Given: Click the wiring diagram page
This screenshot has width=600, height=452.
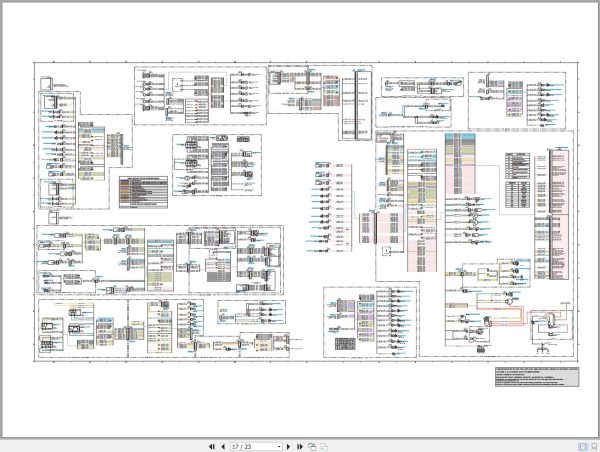Looking at the screenshot, I should (x=300, y=220).
